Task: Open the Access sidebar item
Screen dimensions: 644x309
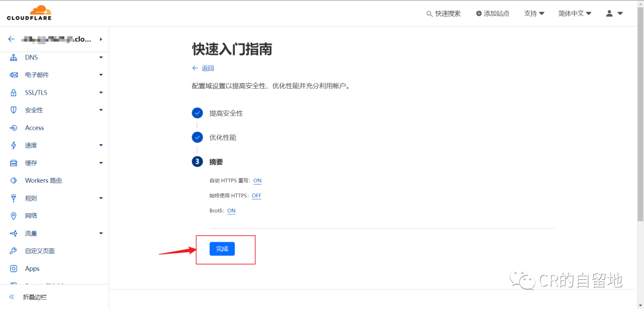Action: pyautogui.click(x=35, y=128)
